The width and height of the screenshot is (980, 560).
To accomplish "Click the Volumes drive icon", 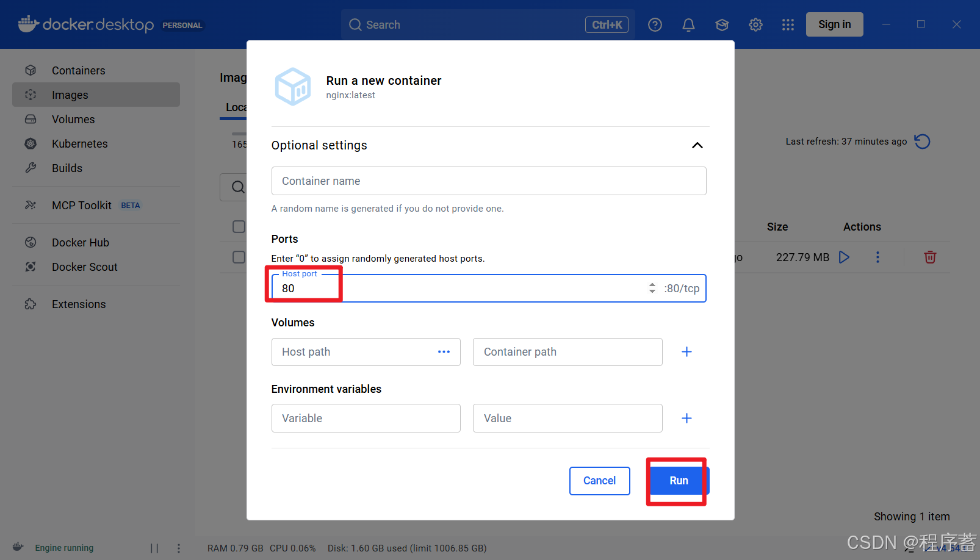I will click(31, 119).
